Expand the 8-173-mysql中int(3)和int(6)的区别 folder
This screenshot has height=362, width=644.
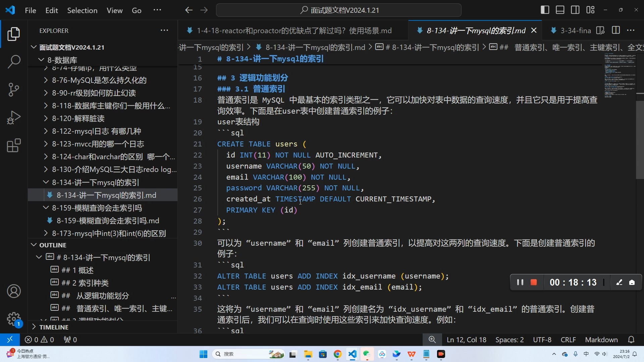[x=102, y=233]
